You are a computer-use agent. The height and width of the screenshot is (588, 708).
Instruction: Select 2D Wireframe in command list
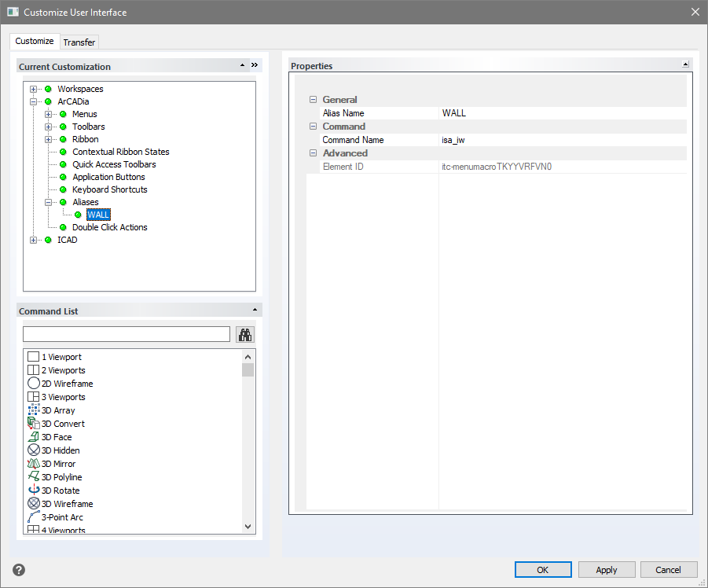68,384
